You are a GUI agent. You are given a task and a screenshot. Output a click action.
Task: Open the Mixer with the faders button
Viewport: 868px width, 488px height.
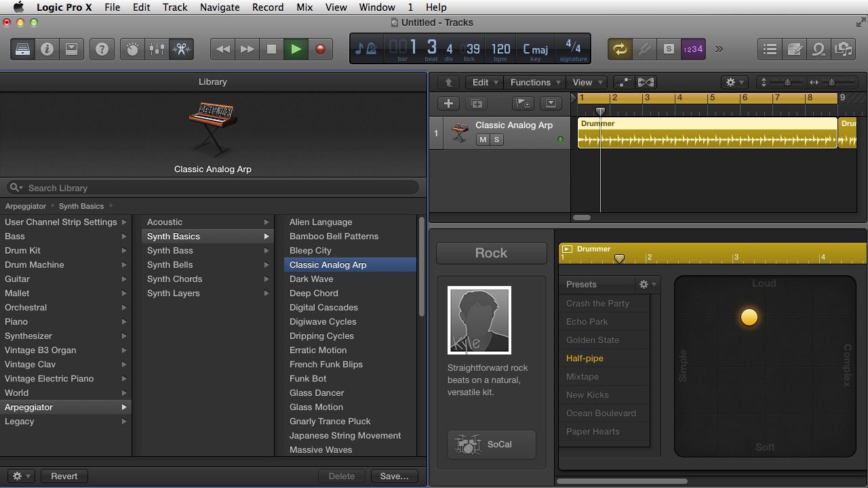(157, 49)
